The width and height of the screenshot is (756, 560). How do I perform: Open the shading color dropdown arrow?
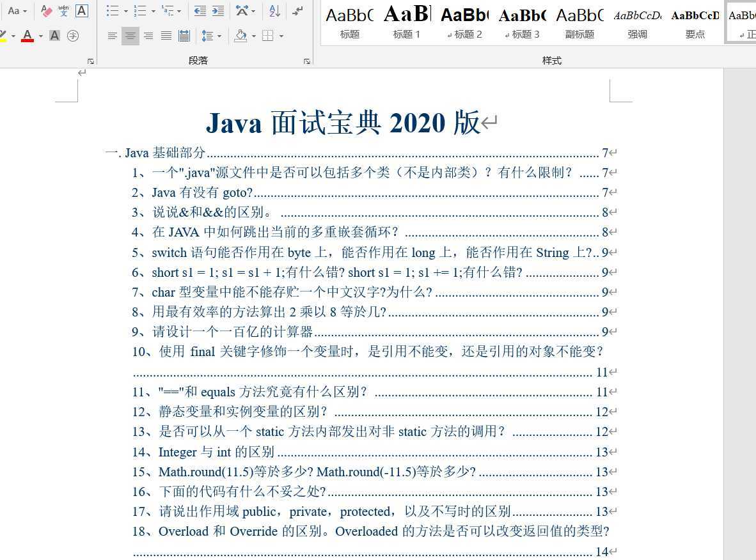pyautogui.click(x=254, y=36)
